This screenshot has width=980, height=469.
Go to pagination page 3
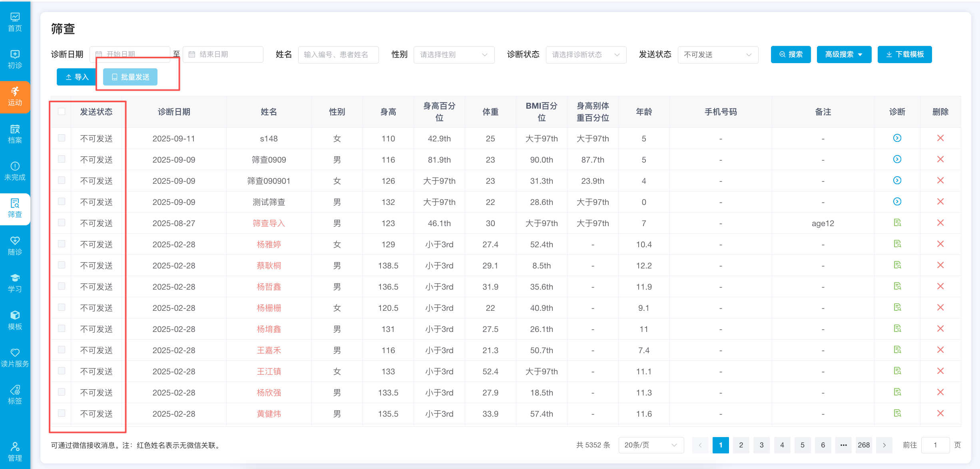761,445
